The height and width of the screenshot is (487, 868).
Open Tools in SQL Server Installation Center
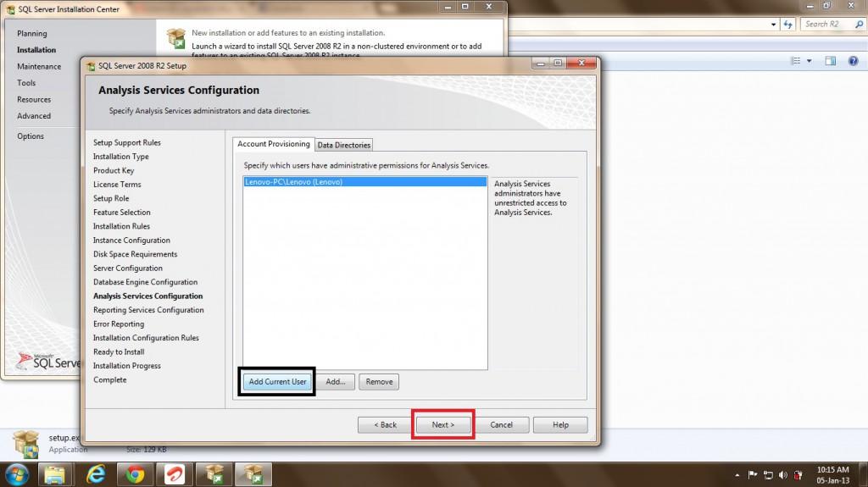(26, 82)
